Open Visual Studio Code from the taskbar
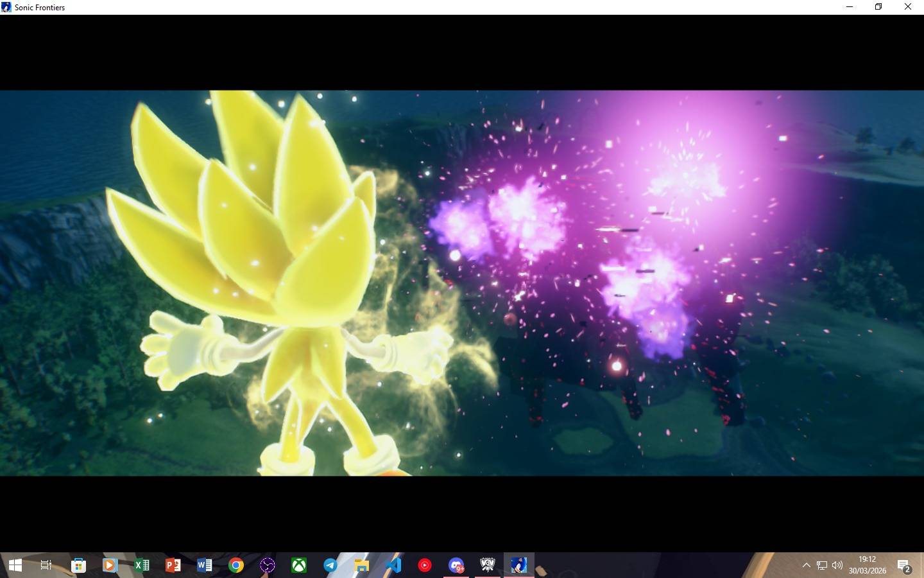 (393, 565)
